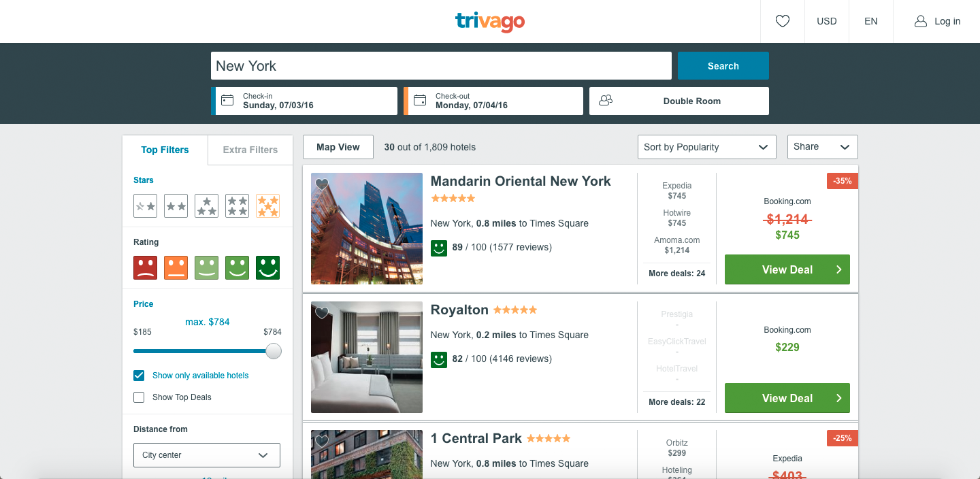Open the Sort by Popularity dropdown

click(706, 147)
